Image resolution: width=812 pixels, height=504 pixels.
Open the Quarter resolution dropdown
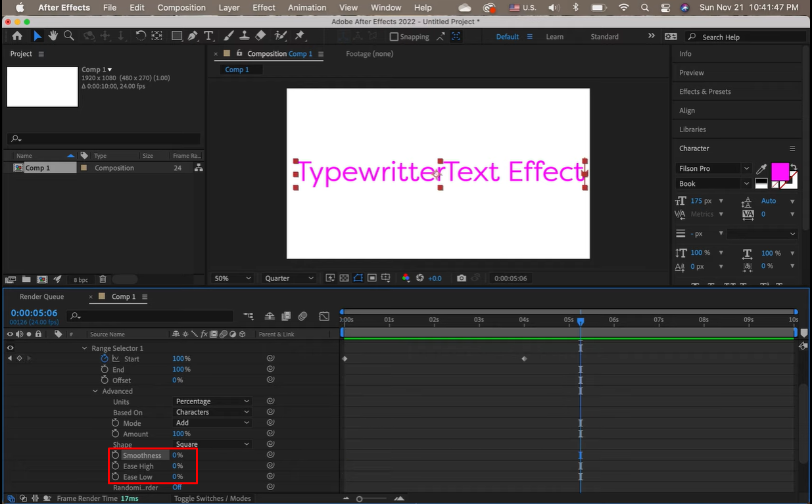[x=290, y=278]
